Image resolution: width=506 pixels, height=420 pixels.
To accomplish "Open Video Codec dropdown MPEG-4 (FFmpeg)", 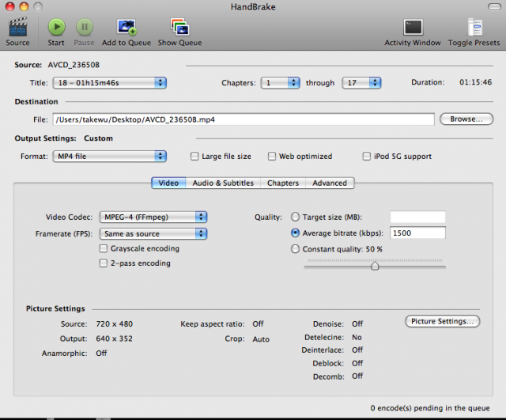I will (153, 217).
